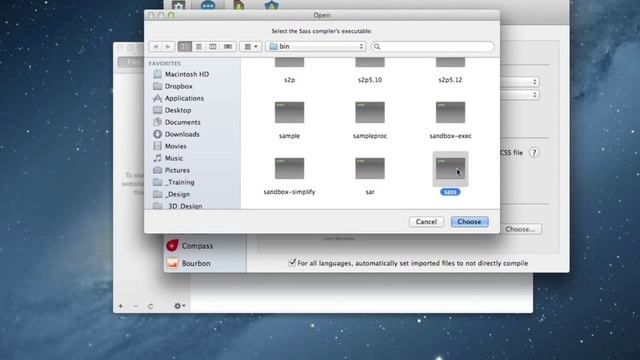Screen dimensions: 640x360
Task: Click the Cancel button
Action: point(426,222)
